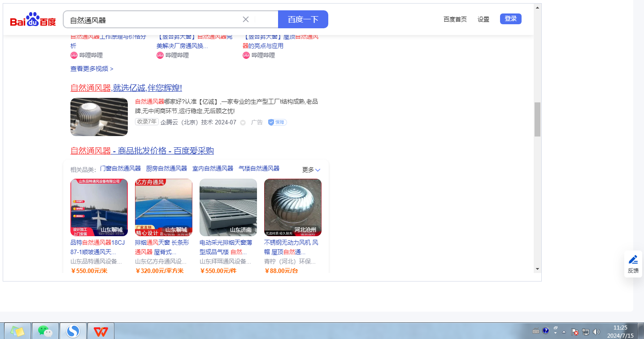Click the page vertical scrollbar thumb
The height and width of the screenshot is (339, 644).
pos(537,119)
